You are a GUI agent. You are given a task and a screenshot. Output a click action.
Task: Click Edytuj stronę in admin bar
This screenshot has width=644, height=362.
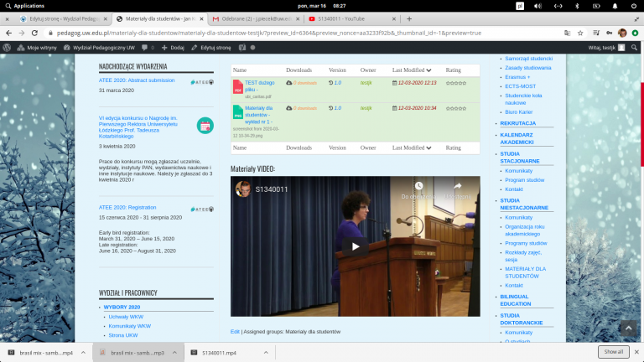[x=211, y=48]
